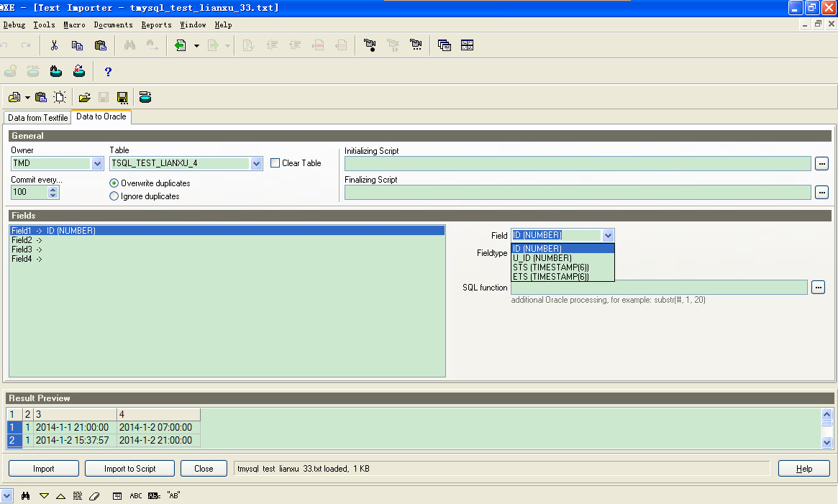Collapse the Field combo box arrow
Screen dimensions: 838x504
(609, 235)
